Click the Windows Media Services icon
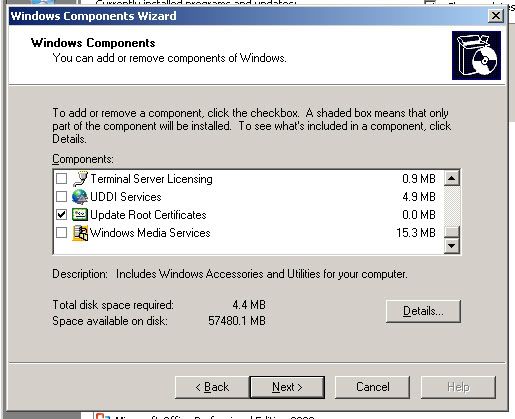The width and height of the screenshot is (515, 419). 80,233
